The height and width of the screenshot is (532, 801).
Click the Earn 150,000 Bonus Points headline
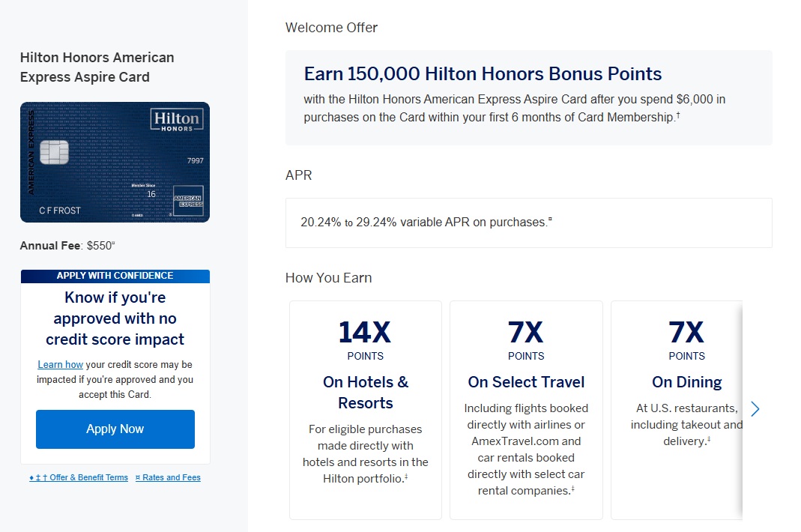tap(483, 74)
